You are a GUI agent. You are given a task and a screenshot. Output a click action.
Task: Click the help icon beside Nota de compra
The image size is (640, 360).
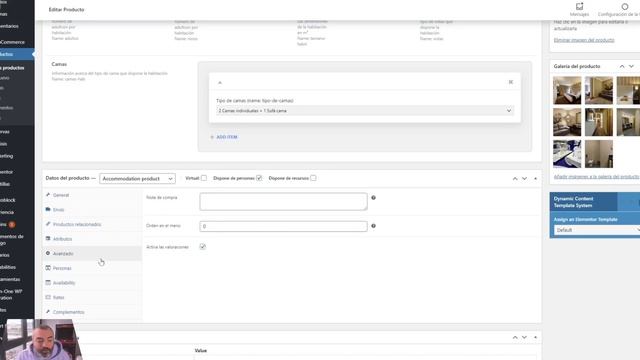click(373, 198)
